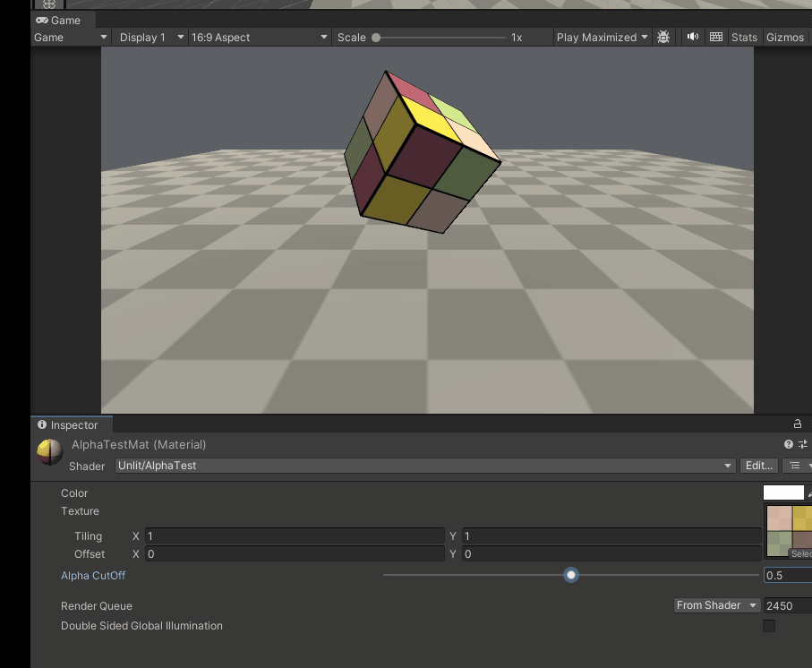
Task: Lock the Inspector with the padlock icon
Action: (798, 424)
